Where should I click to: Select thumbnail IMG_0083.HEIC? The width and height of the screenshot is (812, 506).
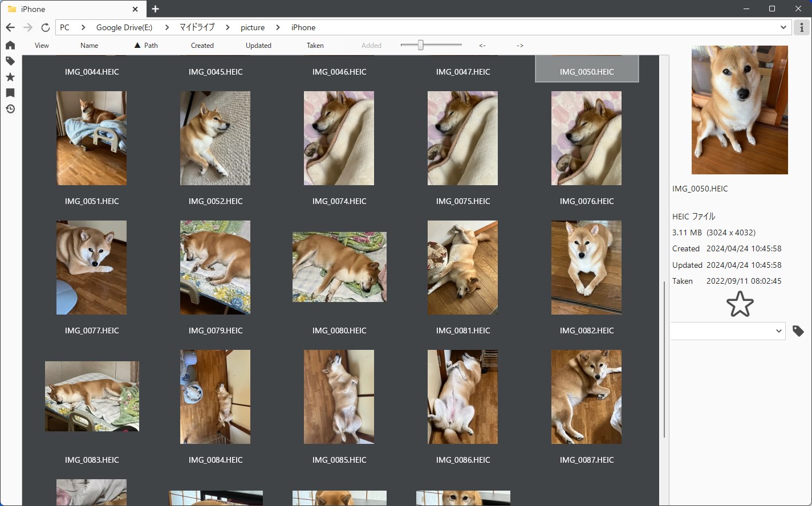tap(92, 396)
